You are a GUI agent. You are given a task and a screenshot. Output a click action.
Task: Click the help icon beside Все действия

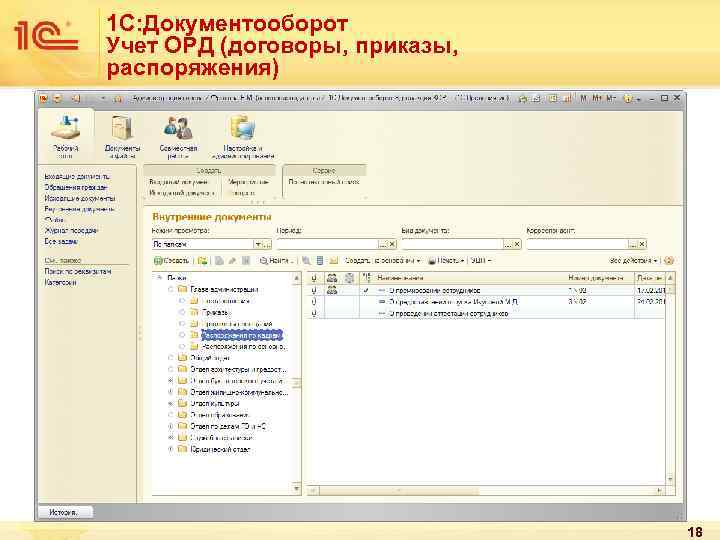coord(669,261)
